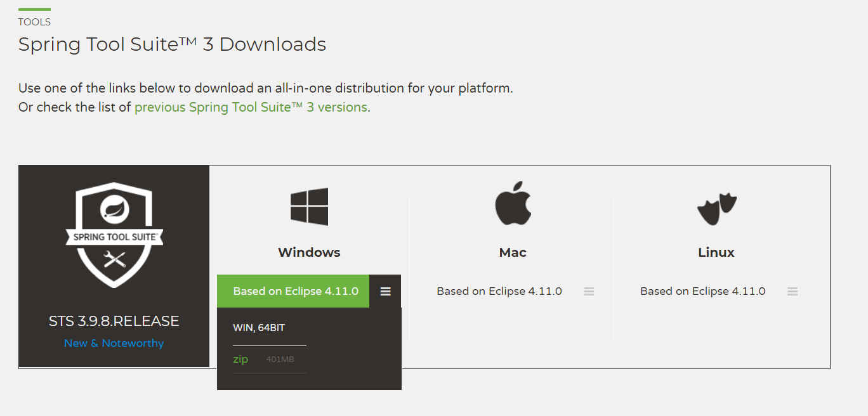Select Mac Based on Eclipse 4.11.0

[499, 292]
